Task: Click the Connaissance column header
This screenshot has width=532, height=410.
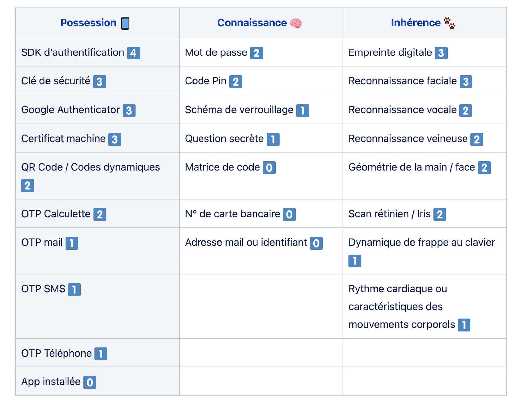Action: coord(252,23)
